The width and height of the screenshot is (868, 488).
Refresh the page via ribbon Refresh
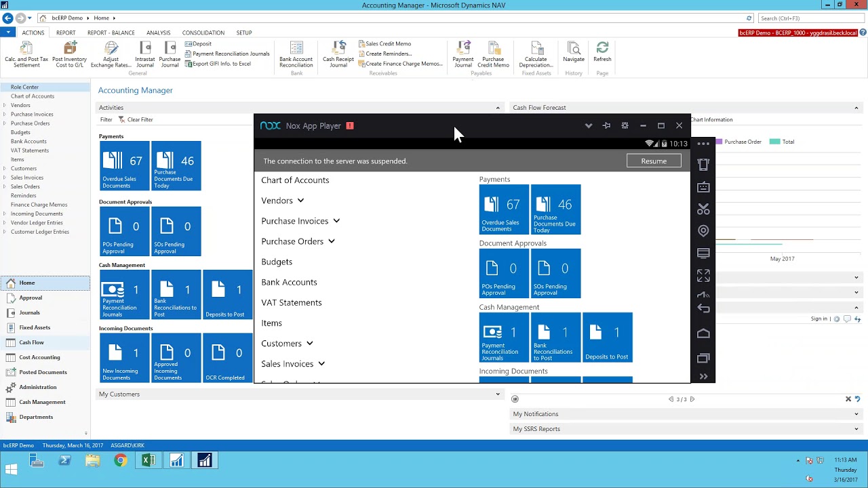coord(602,52)
